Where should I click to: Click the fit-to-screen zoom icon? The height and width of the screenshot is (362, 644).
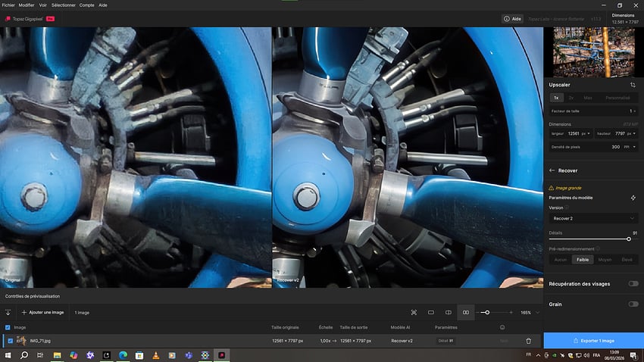(414, 312)
